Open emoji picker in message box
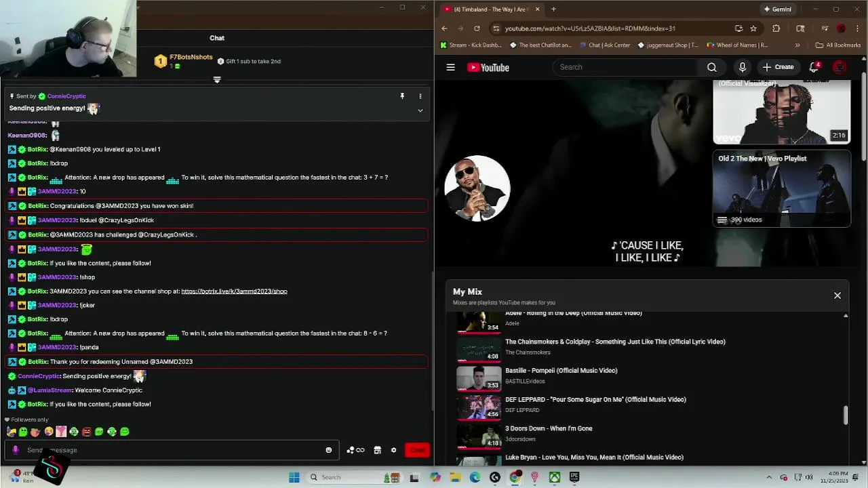This screenshot has width=868, height=488. (329, 450)
